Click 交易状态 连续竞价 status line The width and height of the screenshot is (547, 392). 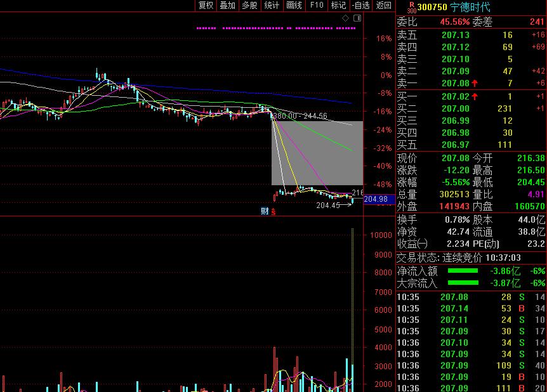(x=459, y=258)
